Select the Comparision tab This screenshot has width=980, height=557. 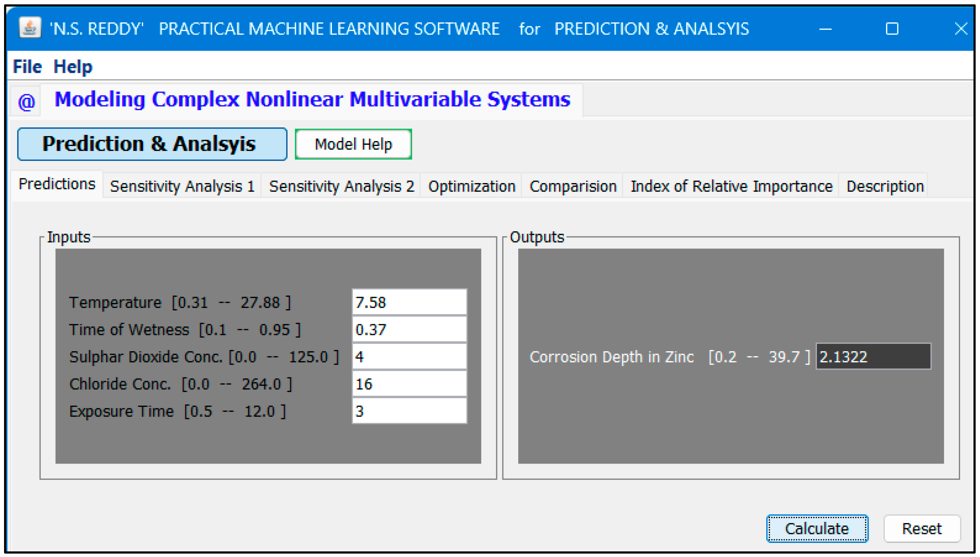point(572,186)
